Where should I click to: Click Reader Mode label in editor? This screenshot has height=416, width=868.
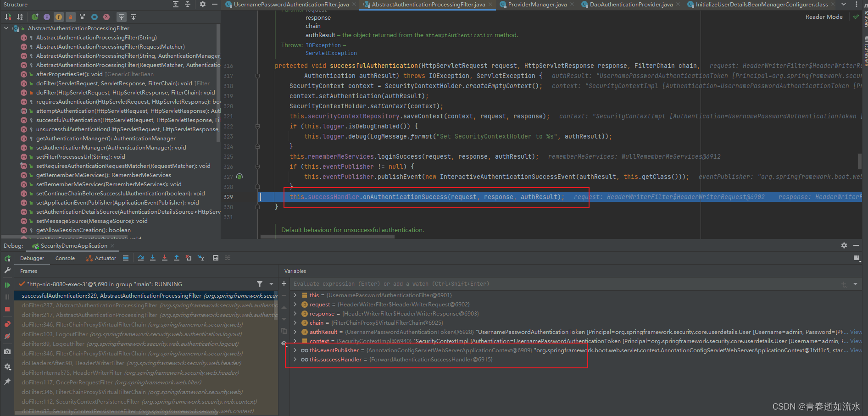pyautogui.click(x=824, y=17)
